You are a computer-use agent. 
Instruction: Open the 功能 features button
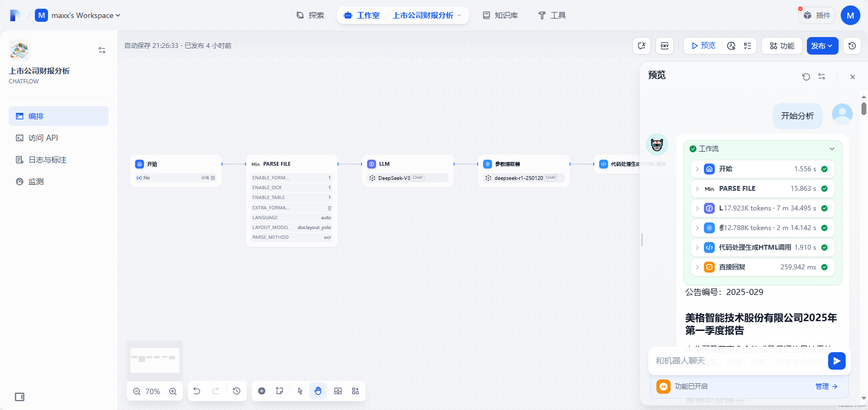point(782,46)
